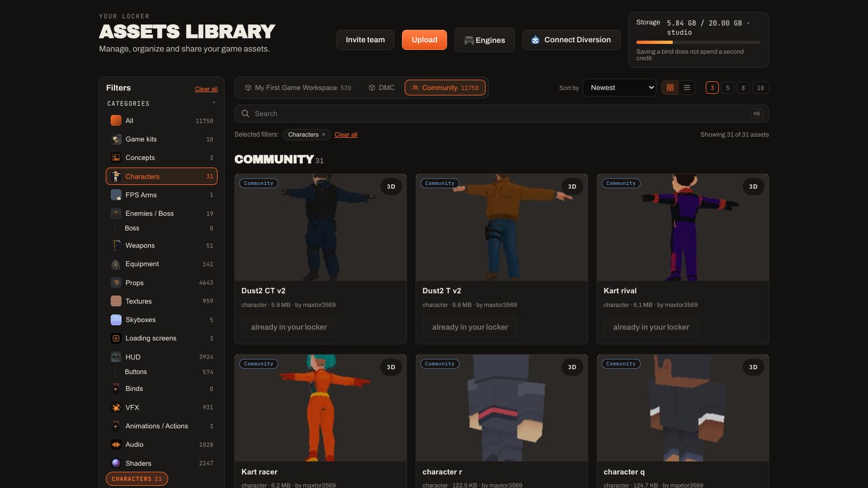The width and height of the screenshot is (868, 488).
Task: Set 3 columns per row
Action: [x=712, y=88]
